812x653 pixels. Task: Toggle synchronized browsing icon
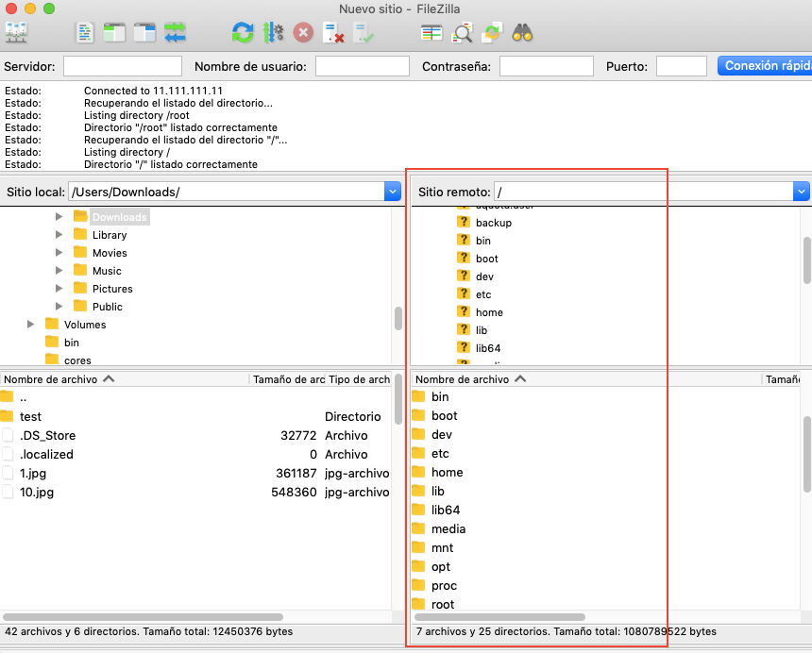[492, 33]
